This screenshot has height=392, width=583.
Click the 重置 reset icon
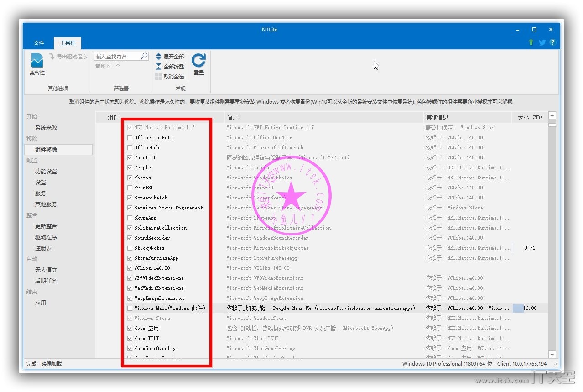[199, 60]
